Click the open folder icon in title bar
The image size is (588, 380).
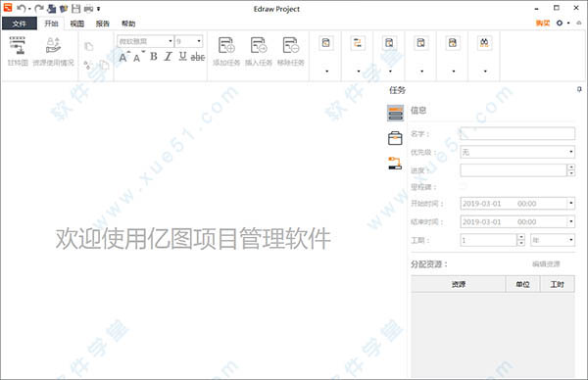pyautogui.click(x=64, y=8)
